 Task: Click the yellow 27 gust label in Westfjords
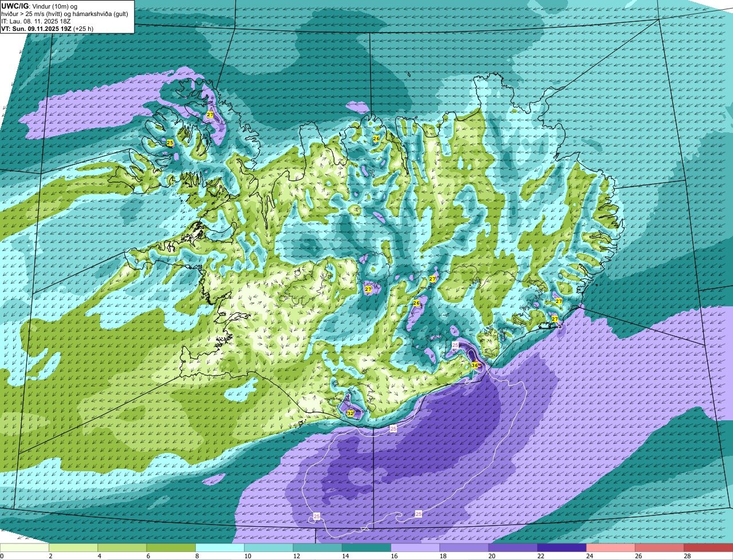click(210, 115)
